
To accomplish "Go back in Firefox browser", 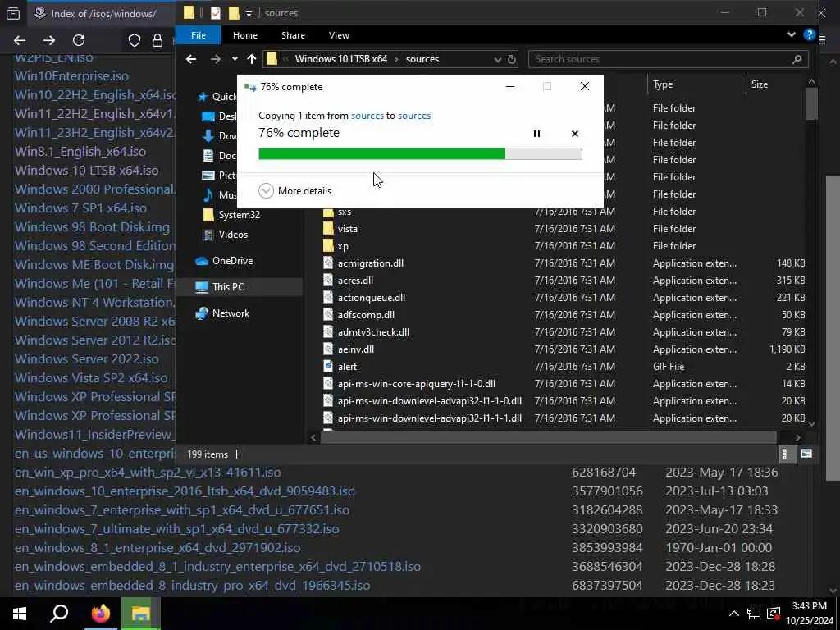I will pyautogui.click(x=20, y=40).
